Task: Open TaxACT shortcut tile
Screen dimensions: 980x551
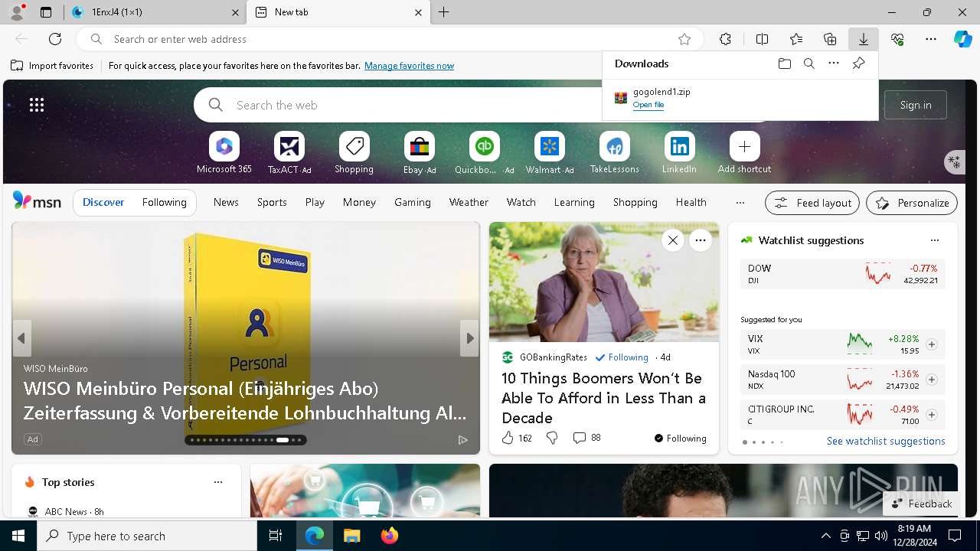Action: [x=289, y=152]
